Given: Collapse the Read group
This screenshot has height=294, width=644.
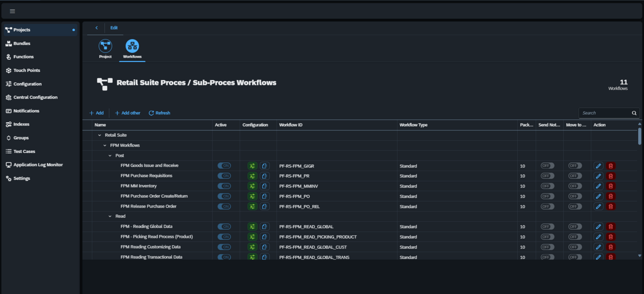Looking at the screenshot, I should [x=110, y=216].
